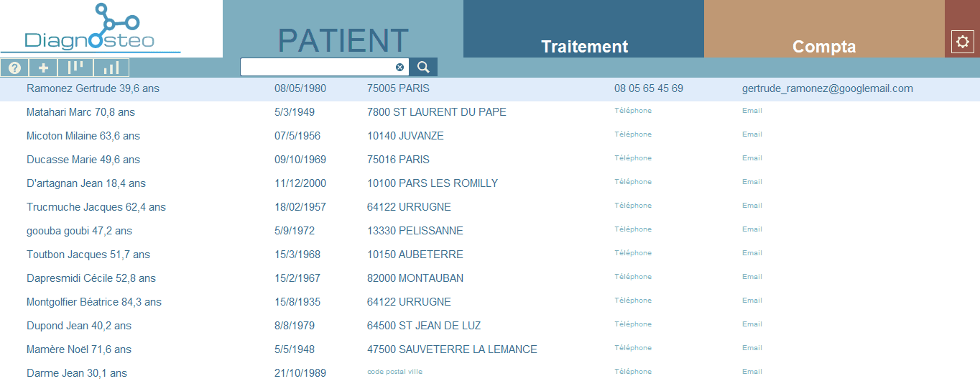This screenshot has height=389, width=980.
Task: Focus the patient search input field
Action: [318, 67]
